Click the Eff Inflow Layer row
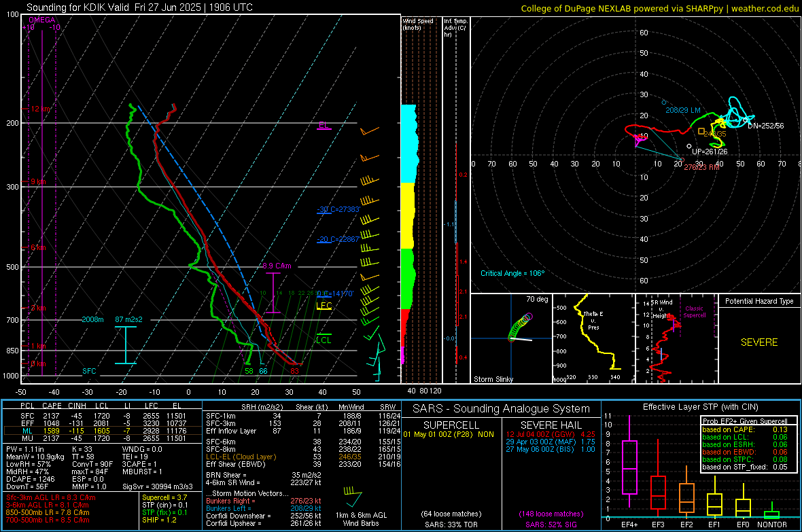 coord(303,431)
